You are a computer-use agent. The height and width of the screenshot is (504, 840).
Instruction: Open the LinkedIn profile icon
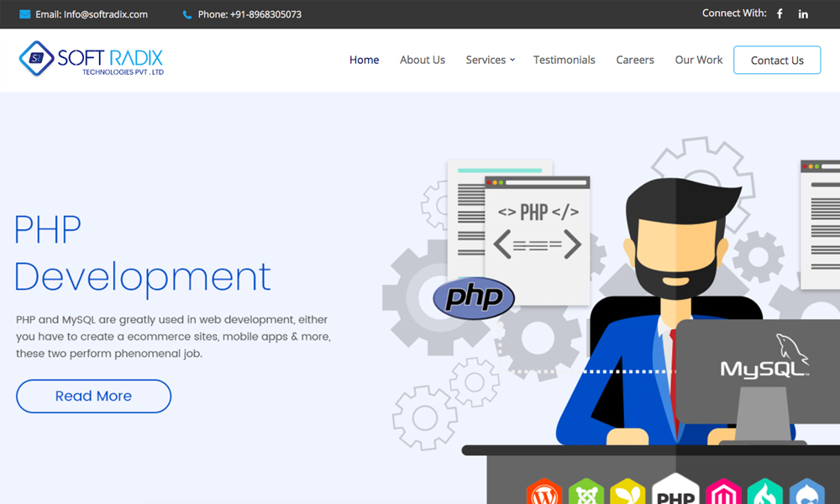click(x=803, y=14)
